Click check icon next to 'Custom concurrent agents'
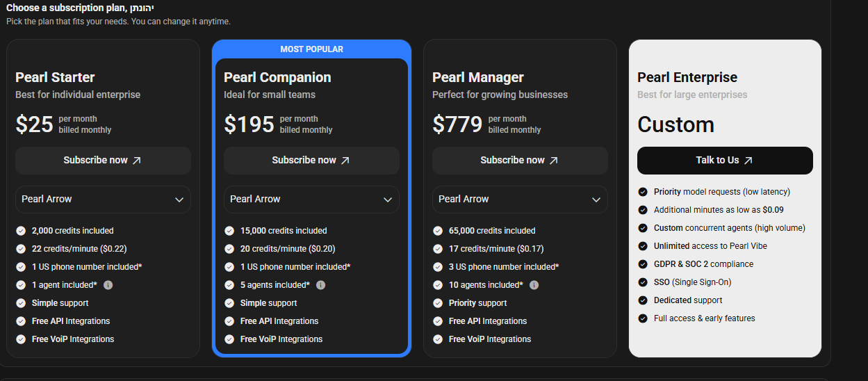868x381 pixels. pos(643,228)
